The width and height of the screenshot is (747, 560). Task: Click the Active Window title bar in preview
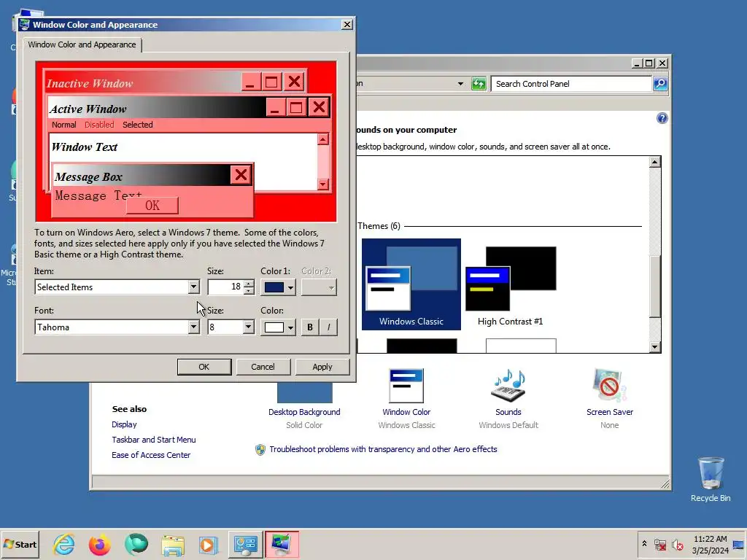(158, 108)
